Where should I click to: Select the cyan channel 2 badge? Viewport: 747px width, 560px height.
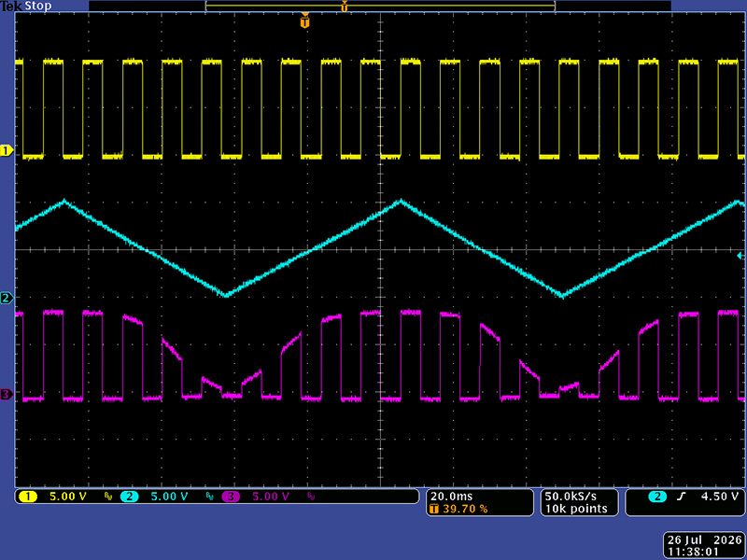point(129,497)
